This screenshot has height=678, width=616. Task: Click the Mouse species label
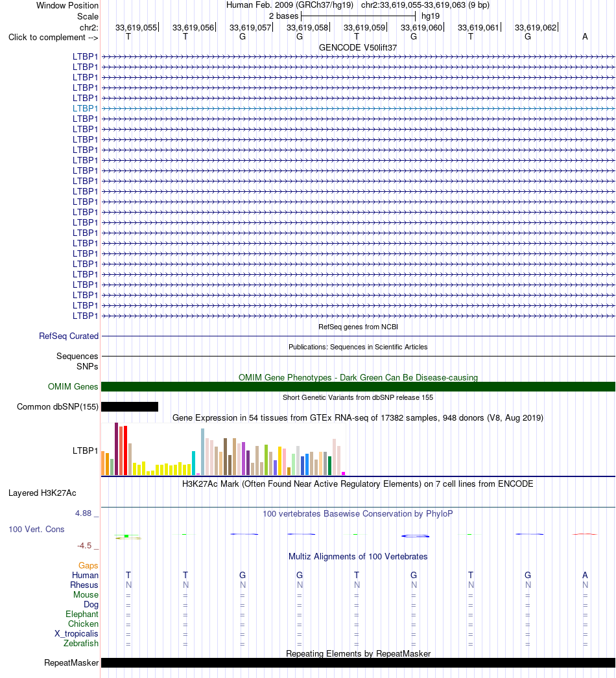coord(86,594)
